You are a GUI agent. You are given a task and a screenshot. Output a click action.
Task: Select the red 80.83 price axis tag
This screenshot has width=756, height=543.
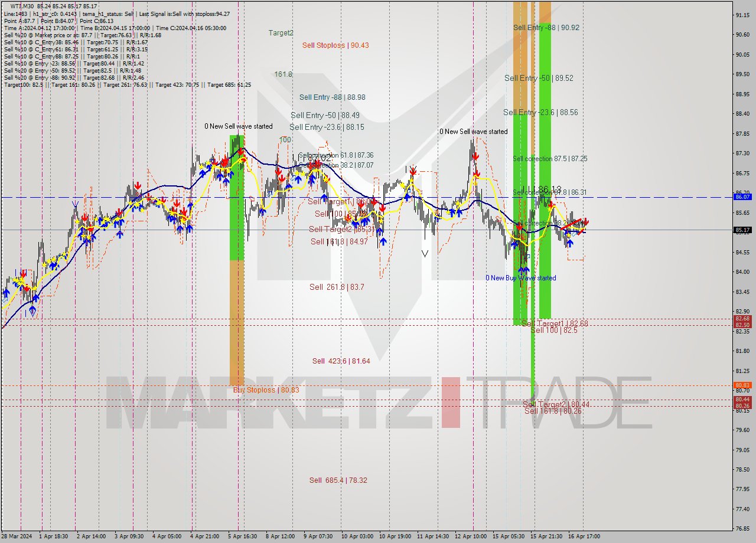[742, 385]
